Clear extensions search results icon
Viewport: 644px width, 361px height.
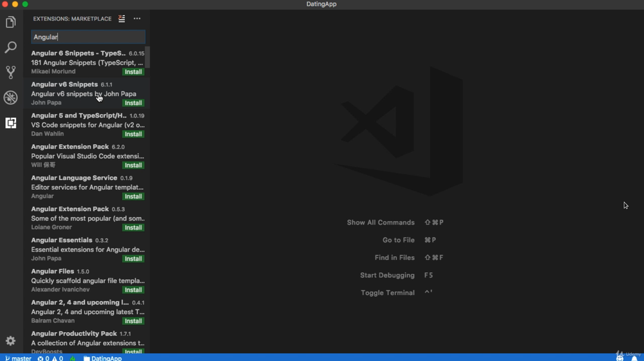coord(122,19)
